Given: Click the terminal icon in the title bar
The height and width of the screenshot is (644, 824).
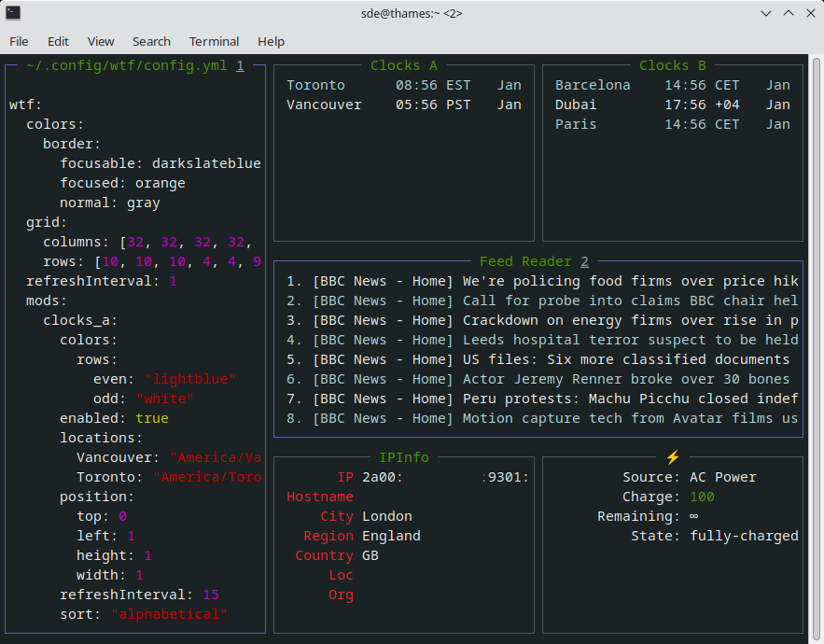Looking at the screenshot, I should [x=13, y=13].
